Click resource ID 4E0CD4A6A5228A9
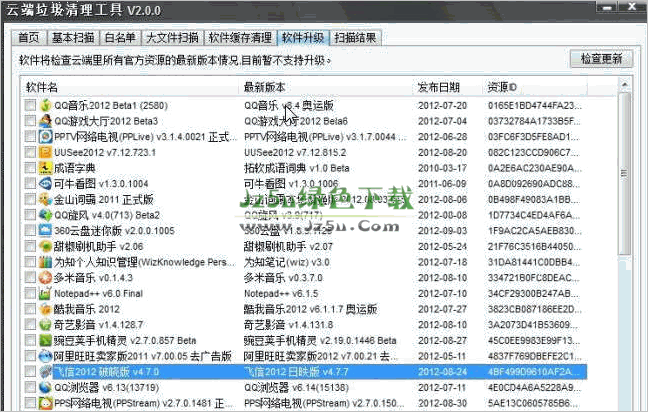 534,388
